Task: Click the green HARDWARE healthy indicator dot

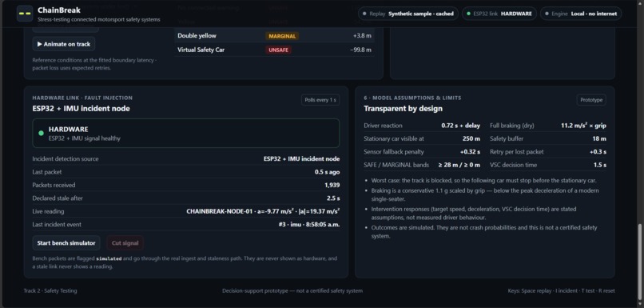Action: coord(41,134)
